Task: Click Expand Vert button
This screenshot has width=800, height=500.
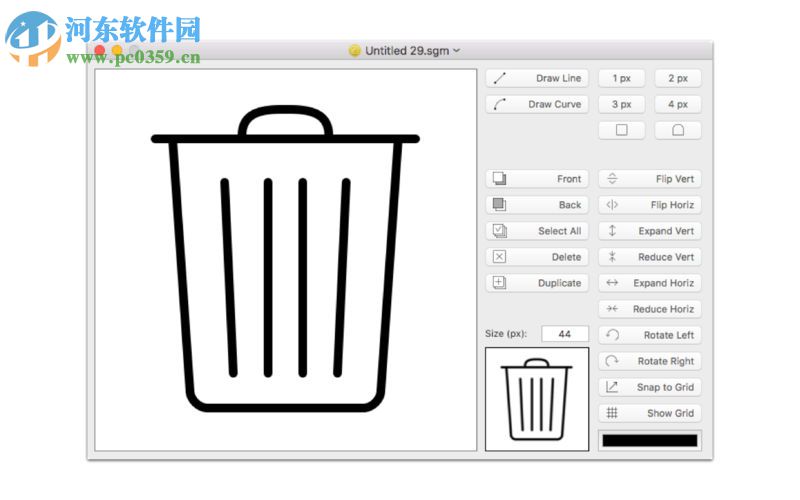Action: (649, 231)
